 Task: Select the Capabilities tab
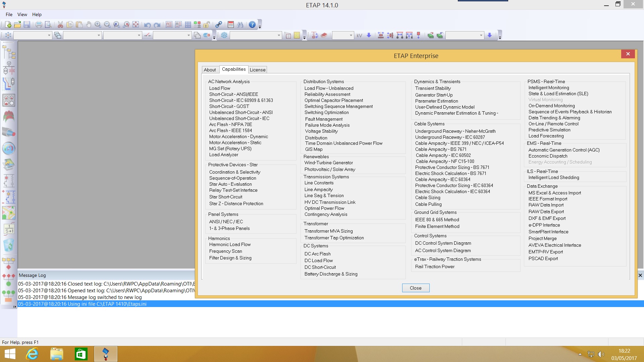tap(234, 69)
